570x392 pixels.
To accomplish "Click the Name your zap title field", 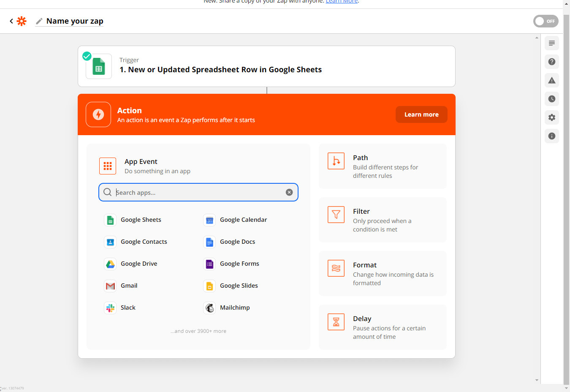I will 75,21.
